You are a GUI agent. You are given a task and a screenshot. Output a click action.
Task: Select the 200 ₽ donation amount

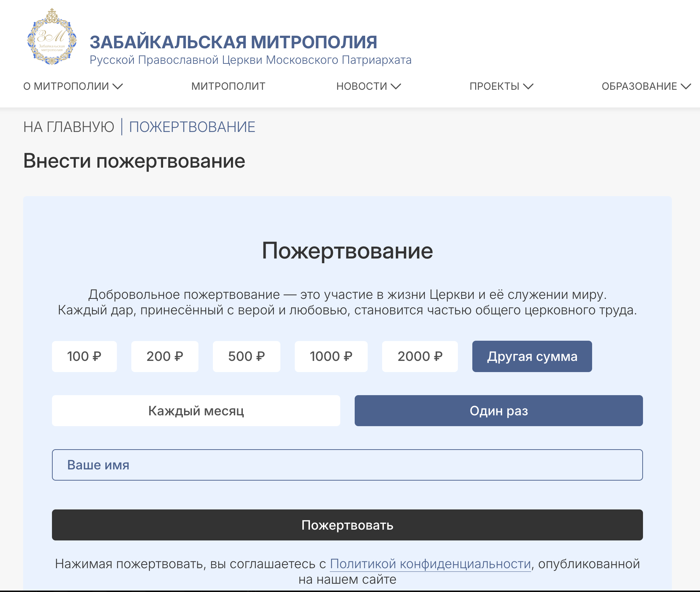click(x=165, y=356)
